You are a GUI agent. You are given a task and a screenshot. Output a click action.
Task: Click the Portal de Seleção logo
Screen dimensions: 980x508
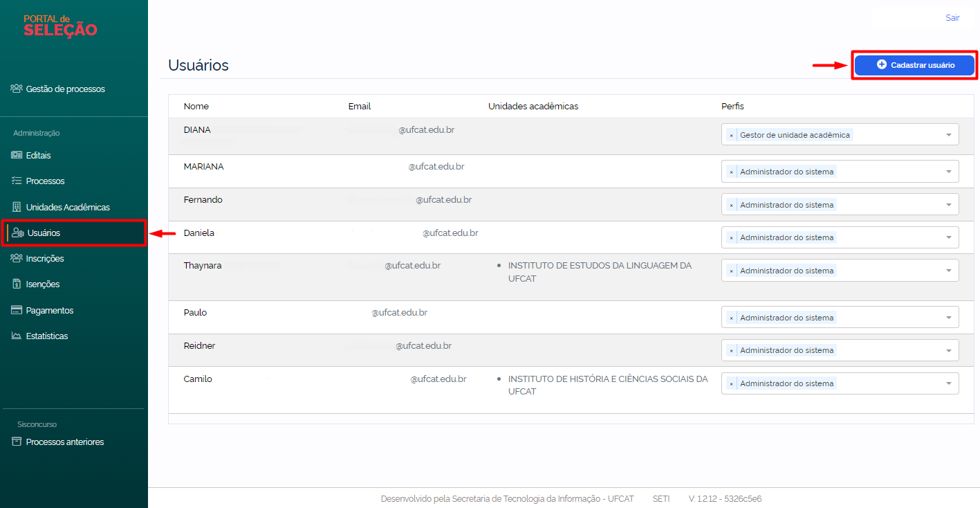coord(60,26)
